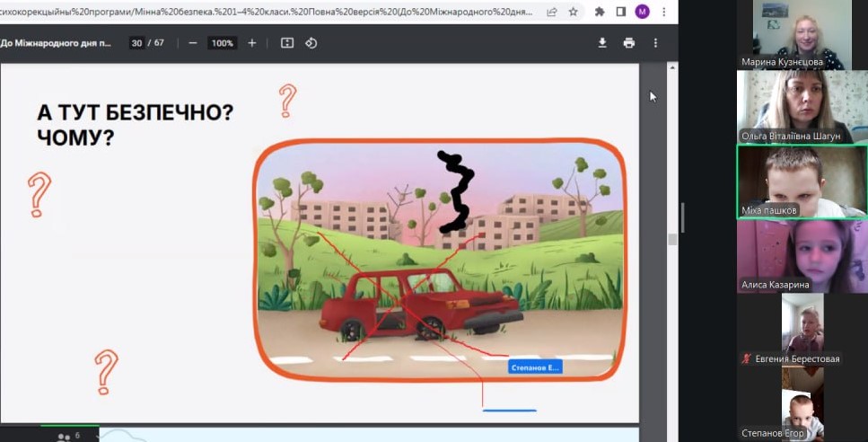
Task: Click the browser address bar URL
Action: tap(269, 12)
